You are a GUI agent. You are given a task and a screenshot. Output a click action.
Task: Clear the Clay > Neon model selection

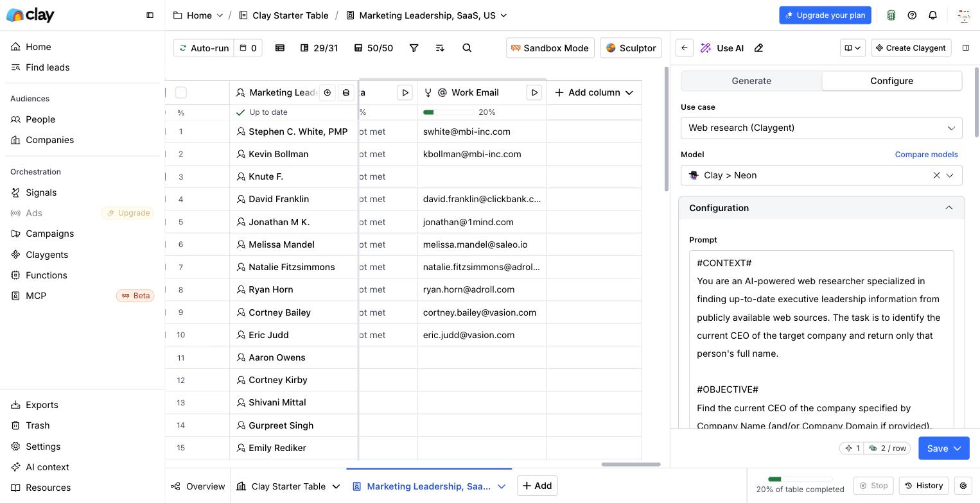point(936,175)
